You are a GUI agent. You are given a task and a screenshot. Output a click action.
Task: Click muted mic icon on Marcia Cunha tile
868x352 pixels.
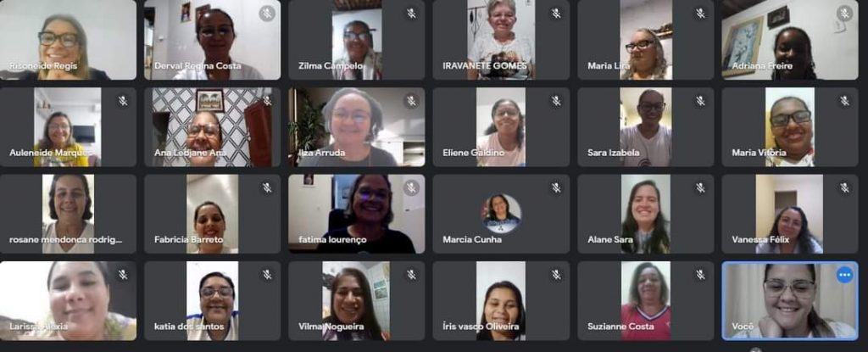point(556,188)
